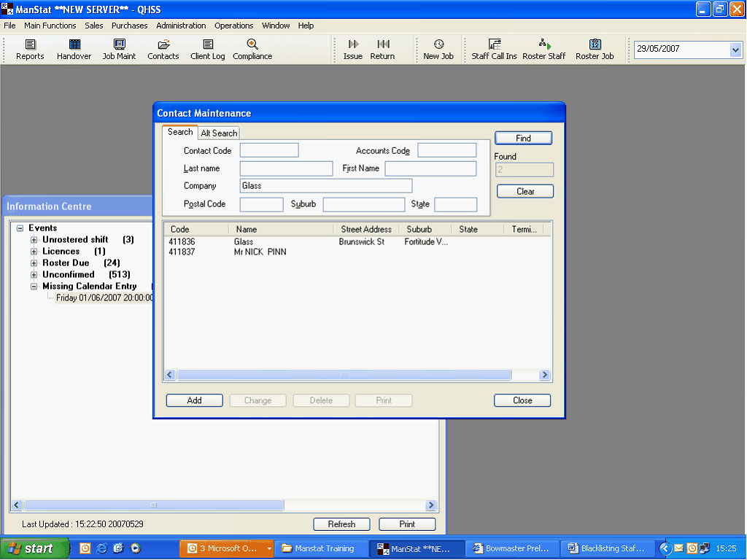Click the Add button
This screenshot has height=560, width=747.
tap(194, 400)
